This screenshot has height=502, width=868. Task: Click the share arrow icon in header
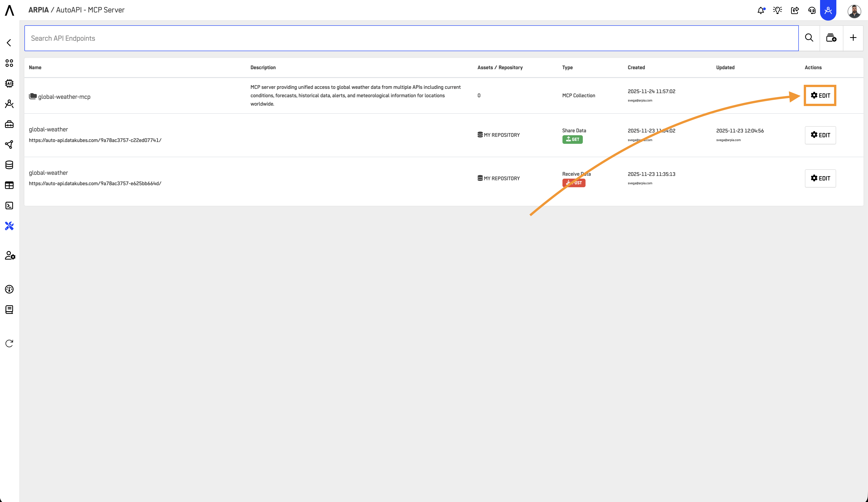coord(795,10)
